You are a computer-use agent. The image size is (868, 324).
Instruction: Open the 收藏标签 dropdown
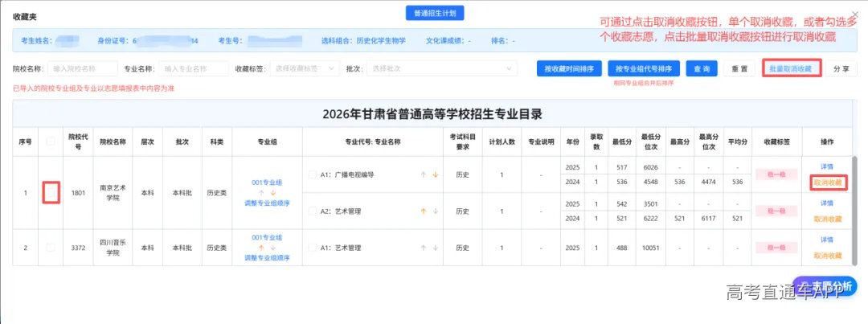pyautogui.click(x=305, y=68)
